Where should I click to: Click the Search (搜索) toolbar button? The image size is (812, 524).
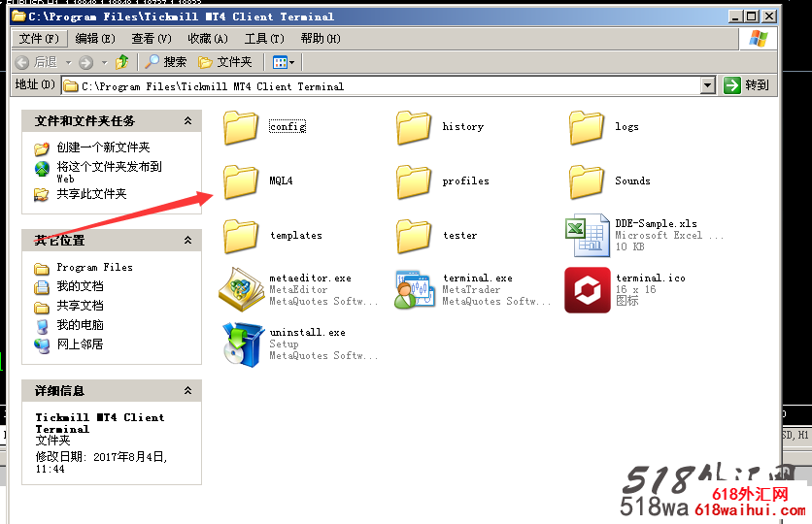coord(166,62)
